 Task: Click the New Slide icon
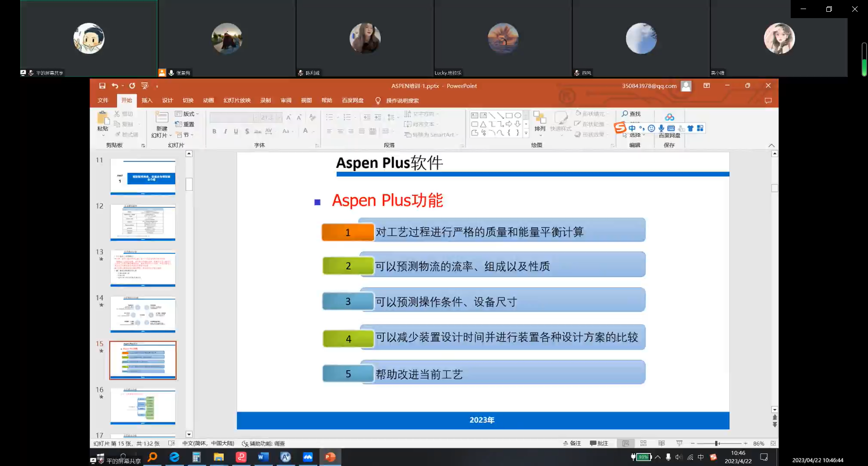tap(161, 117)
